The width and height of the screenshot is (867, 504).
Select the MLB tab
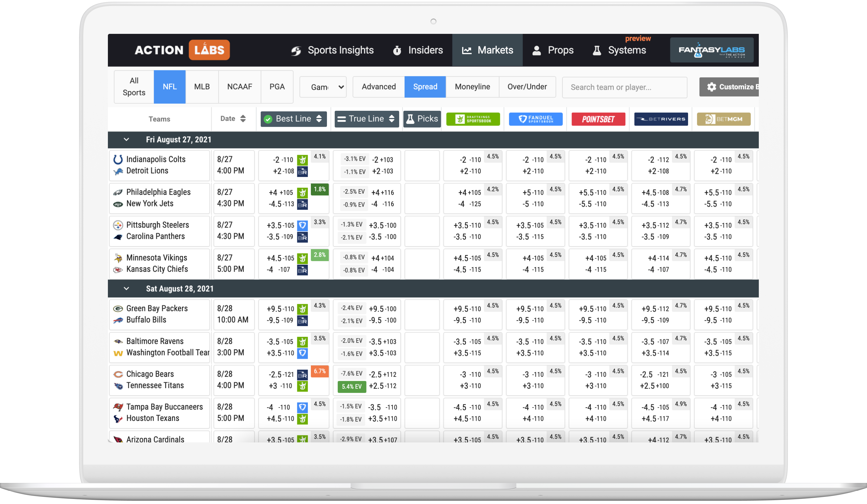point(202,86)
